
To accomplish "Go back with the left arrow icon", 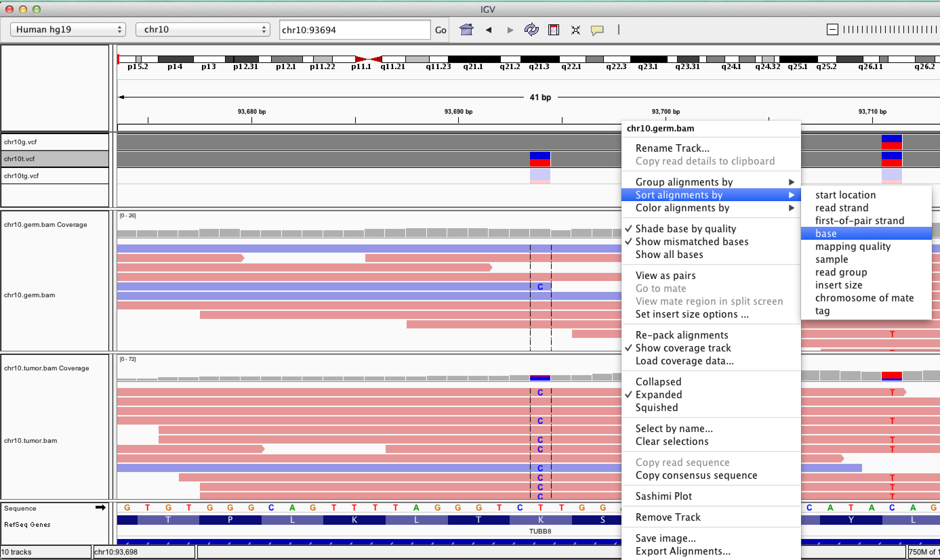I will 488,30.
